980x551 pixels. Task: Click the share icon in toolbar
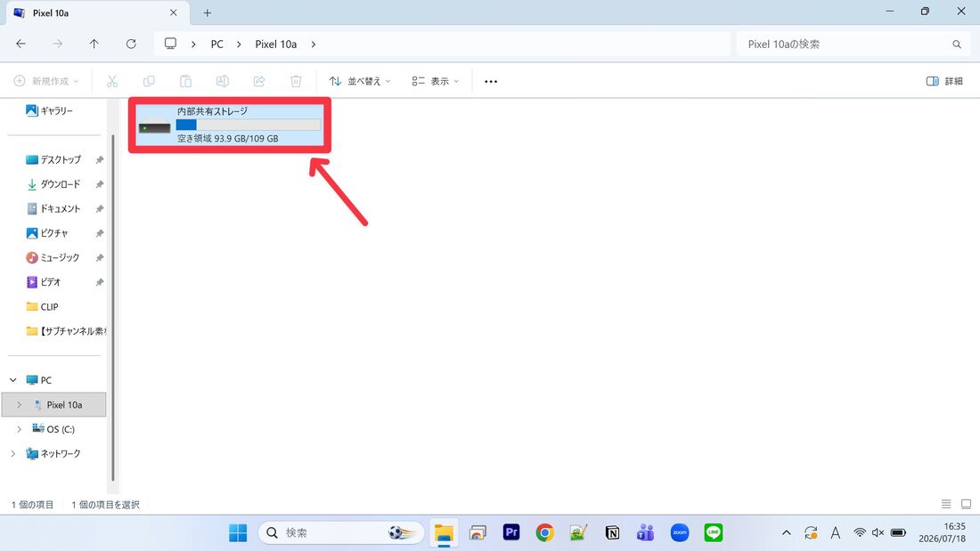(x=259, y=81)
